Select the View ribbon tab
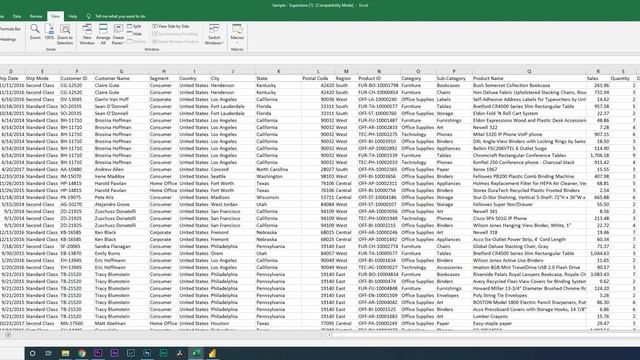This screenshot has height=360, width=640. coord(55,16)
